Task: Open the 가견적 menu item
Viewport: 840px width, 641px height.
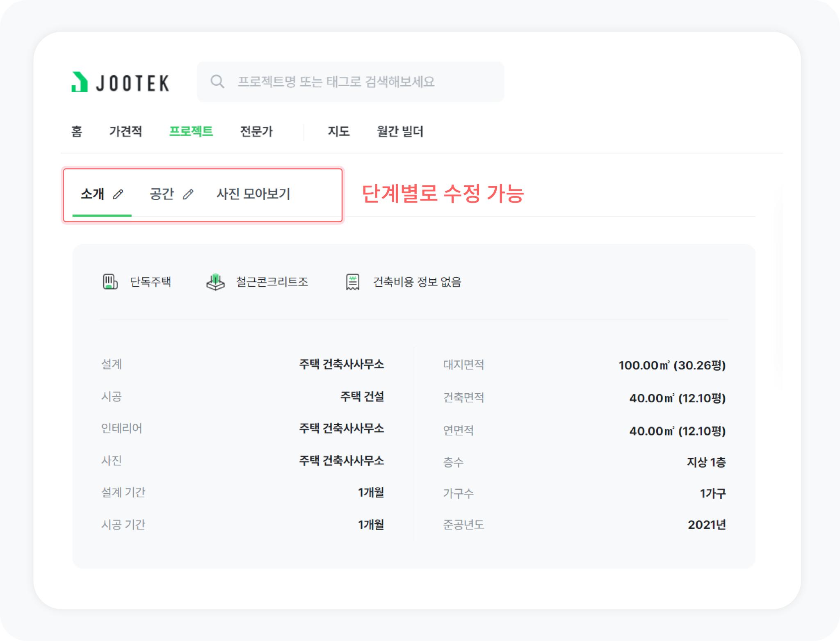Action: [126, 132]
